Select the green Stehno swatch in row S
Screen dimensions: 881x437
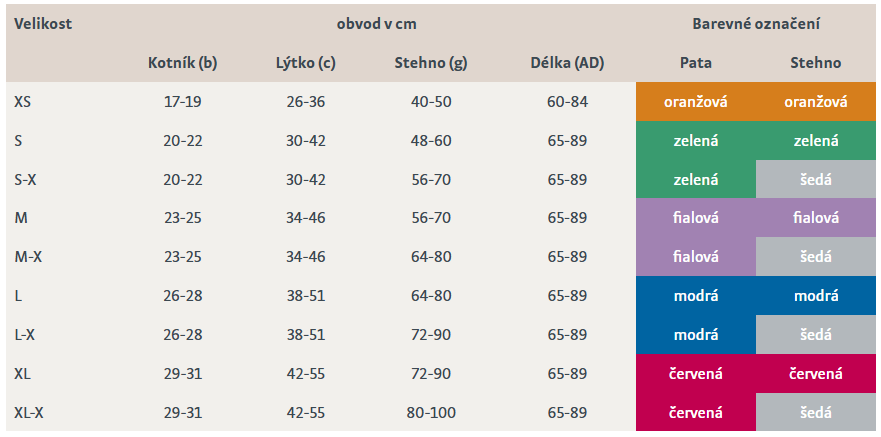click(816, 141)
